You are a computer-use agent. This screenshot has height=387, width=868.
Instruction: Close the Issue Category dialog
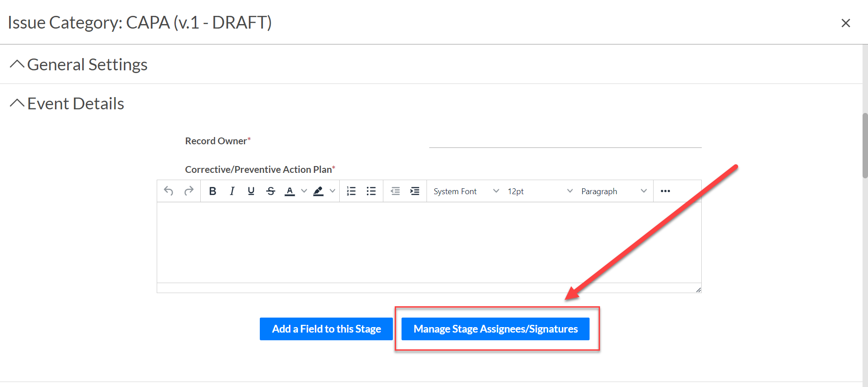(x=845, y=23)
